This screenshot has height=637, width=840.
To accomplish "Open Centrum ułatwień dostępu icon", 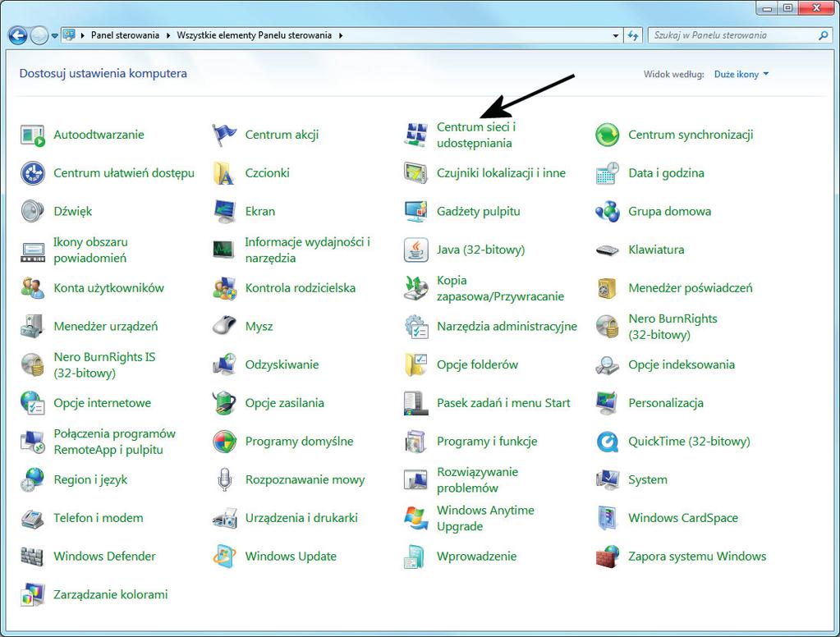I will [x=33, y=173].
